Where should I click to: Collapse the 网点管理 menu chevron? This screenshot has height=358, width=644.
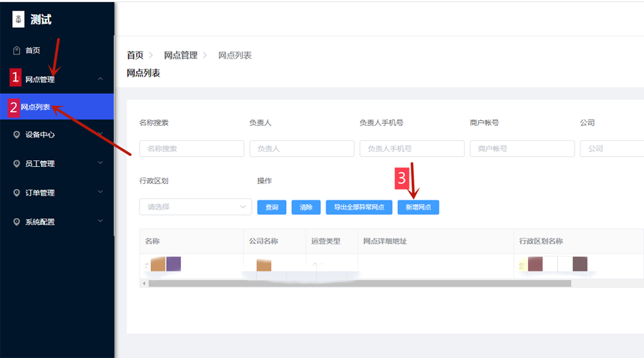pos(100,79)
